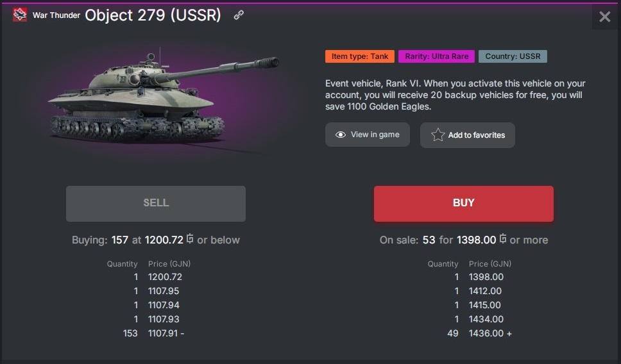This screenshot has height=364, width=621.
Task: Click the War Thunder game logo icon
Action: tap(20, 15)
